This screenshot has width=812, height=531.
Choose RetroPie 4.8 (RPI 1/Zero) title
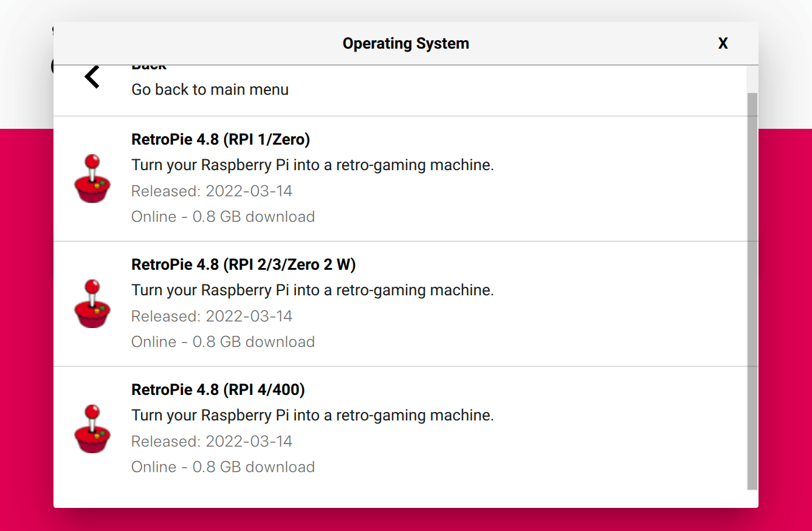221,139
